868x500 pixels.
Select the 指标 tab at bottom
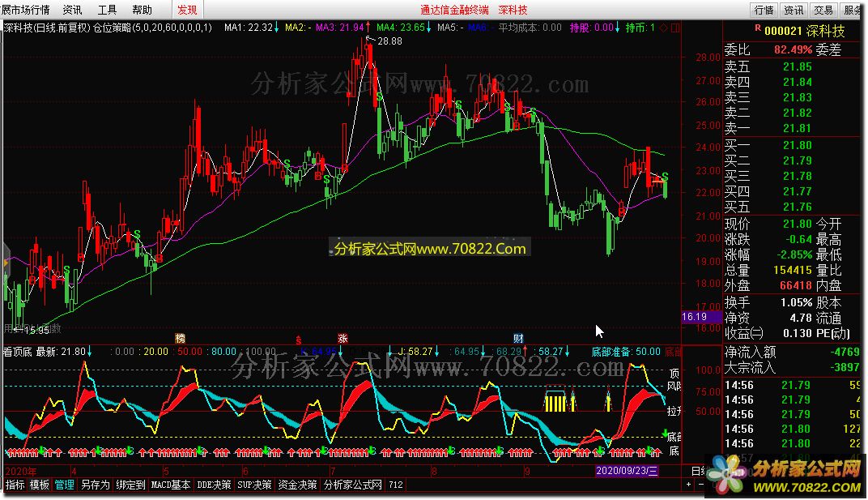[15, 485]
